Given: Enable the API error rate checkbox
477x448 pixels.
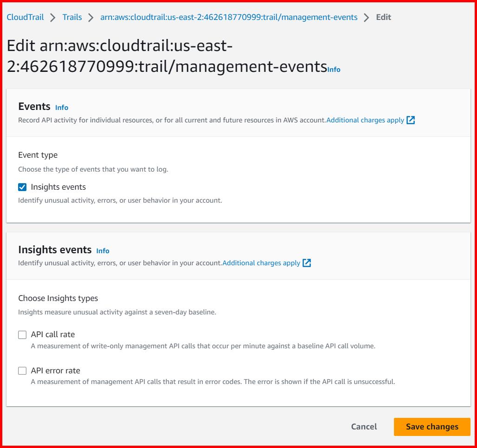Looking at the screenshot, I should click(x=22, y=370).
